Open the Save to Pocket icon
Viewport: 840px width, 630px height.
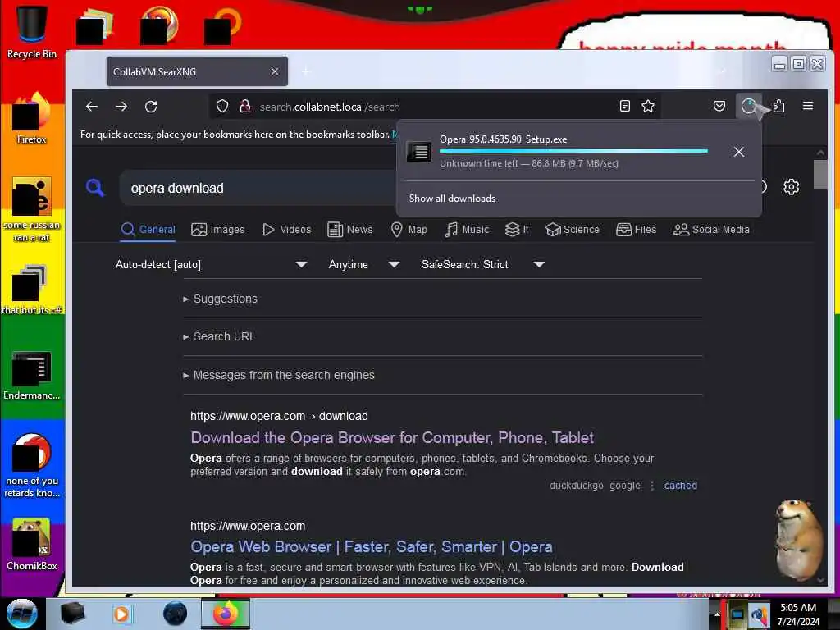point(719,106)
